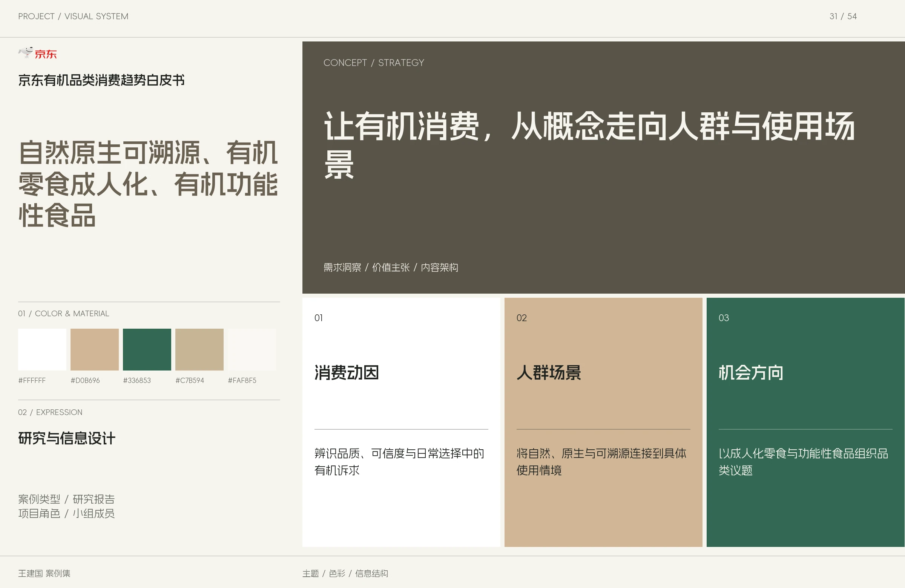
Task: Click the large heading 自然原生可溯源、有机零食成人化
Action: click(x=148, y=184)
